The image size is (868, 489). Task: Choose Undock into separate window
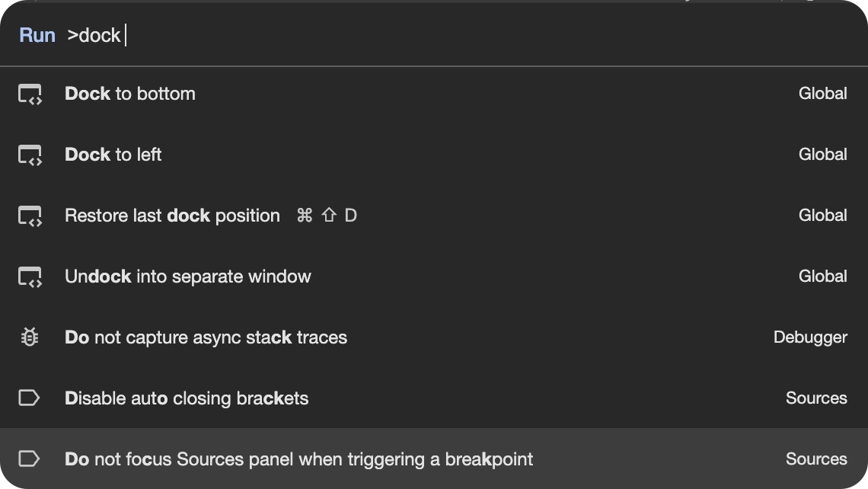coord(187,276)
